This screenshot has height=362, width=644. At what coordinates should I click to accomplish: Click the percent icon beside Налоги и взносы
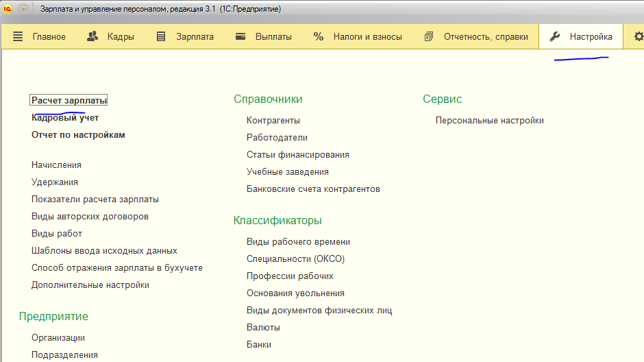pyautogui.click(x=319, y=36)
